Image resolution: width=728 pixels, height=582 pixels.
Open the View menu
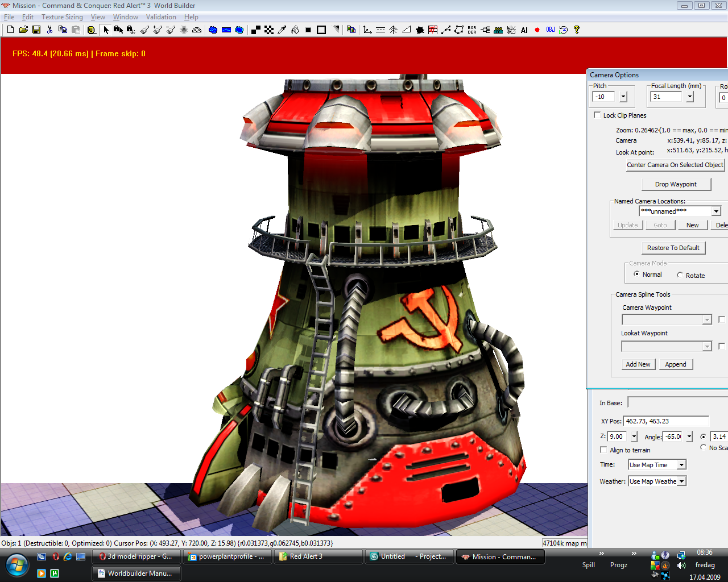tap(98, 17)
